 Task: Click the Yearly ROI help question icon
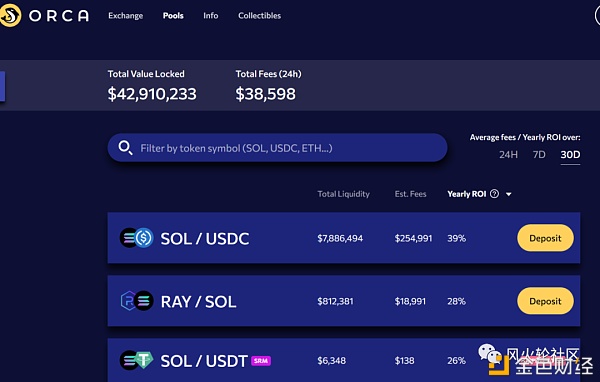[x=494, y=194]
